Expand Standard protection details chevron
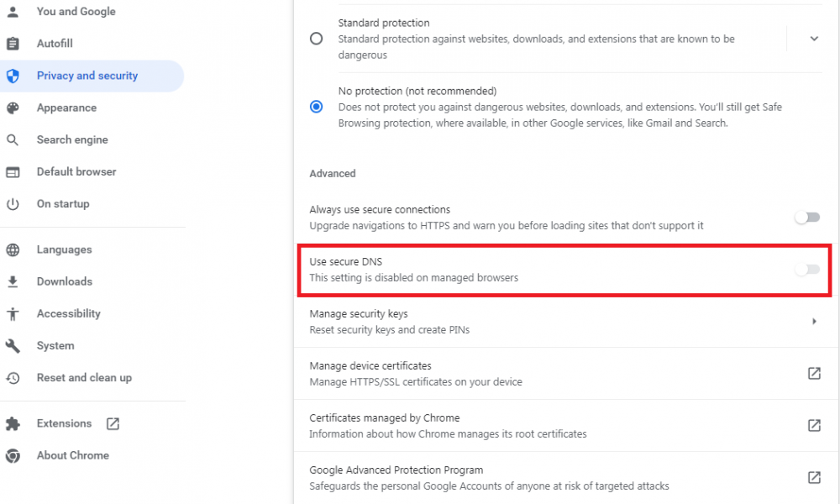Screen dimensions: 840x504 coord(814,39)
